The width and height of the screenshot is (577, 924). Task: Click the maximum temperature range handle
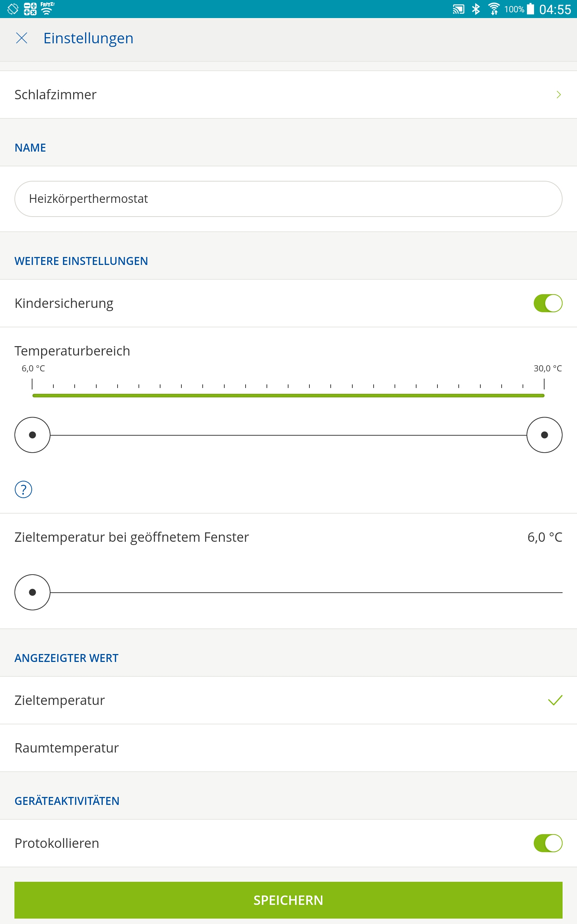pos(544,435)
